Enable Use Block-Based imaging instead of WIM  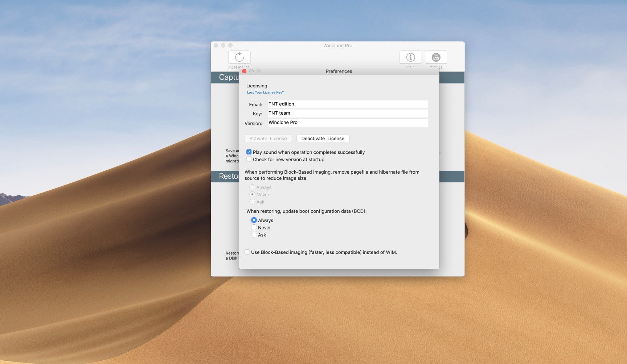coord(247,252)
